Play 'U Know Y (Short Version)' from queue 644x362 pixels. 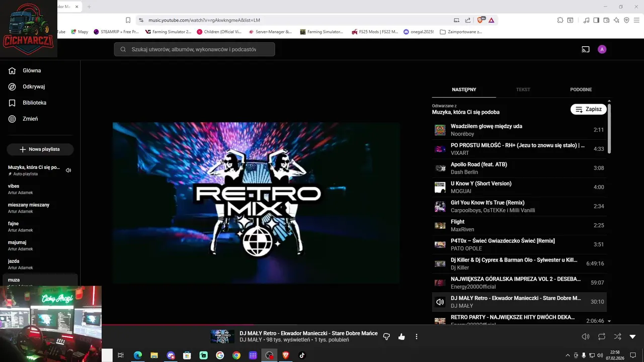tap(519, 188)
